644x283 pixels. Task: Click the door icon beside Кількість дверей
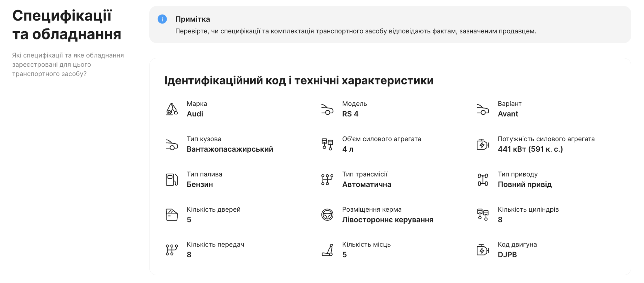click(172, 215)
